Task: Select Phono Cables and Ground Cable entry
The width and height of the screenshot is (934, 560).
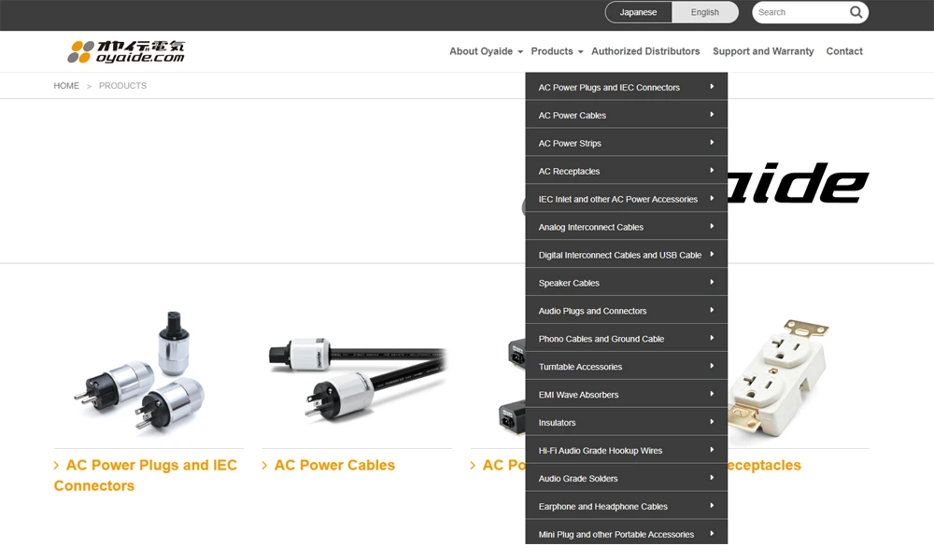Action: pos(626,339)
